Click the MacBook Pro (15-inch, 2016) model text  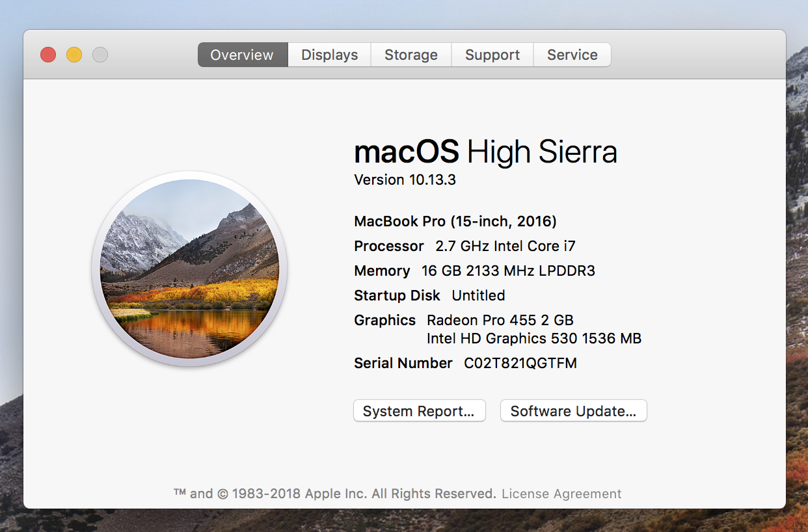(x=455, y=222)
